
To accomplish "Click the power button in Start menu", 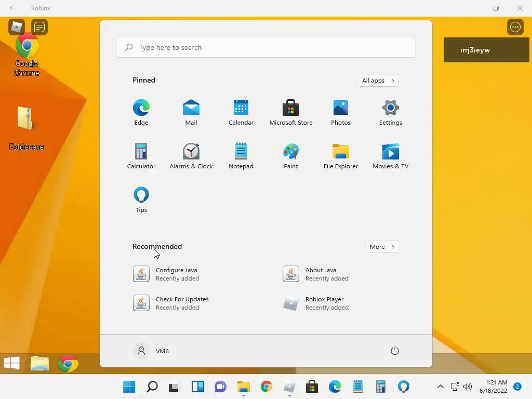I will click(395, 351).
